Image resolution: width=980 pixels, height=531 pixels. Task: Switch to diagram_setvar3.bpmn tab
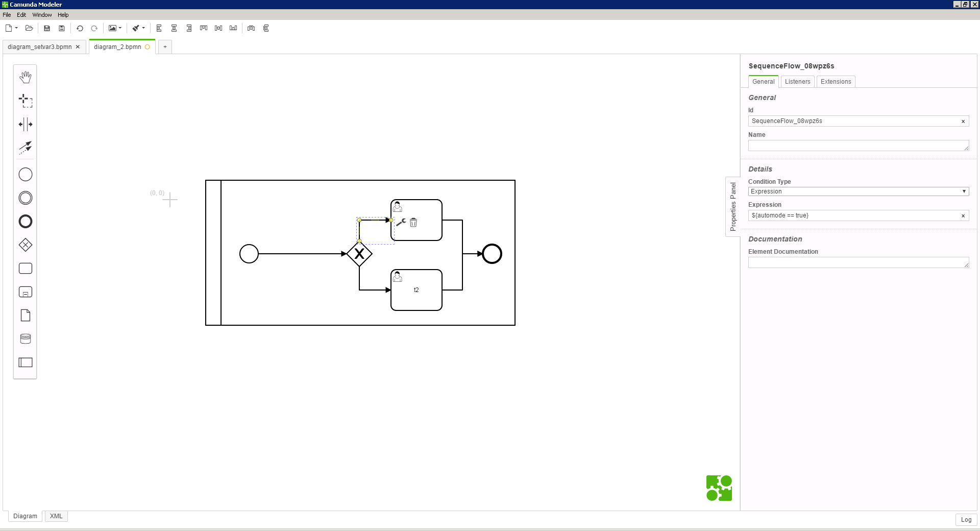pyautogui.click(x=40, y=47)
